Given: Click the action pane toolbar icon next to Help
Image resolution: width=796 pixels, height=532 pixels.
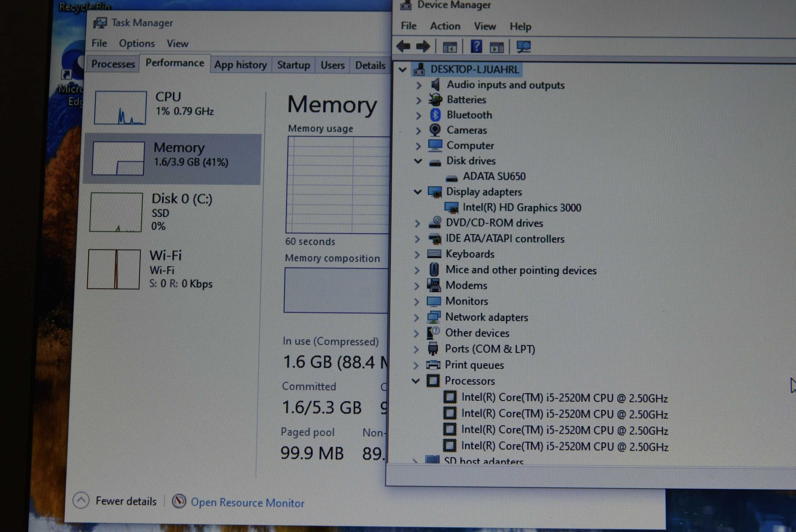Looking at the screenshot, I should point(497,47).
